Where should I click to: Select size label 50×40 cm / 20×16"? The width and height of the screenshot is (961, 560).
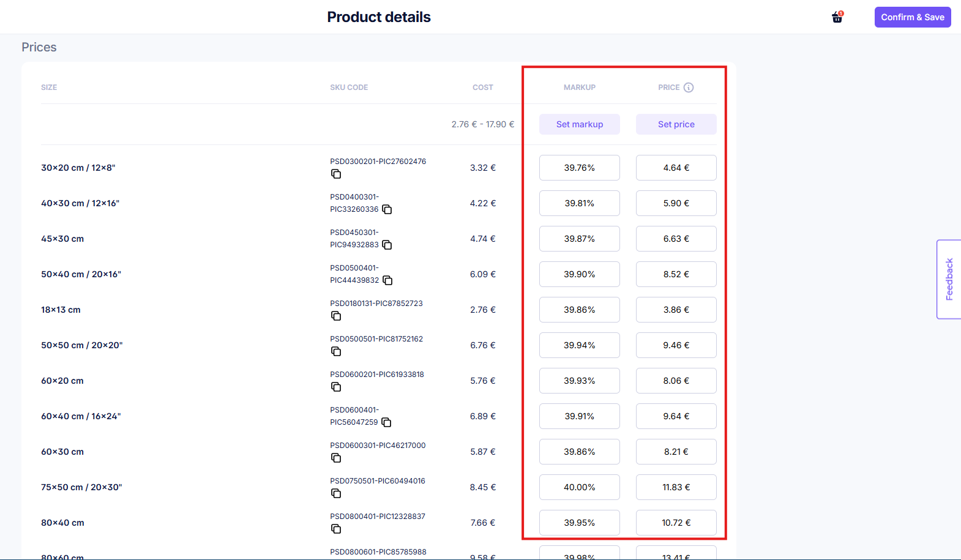(81, 274)
